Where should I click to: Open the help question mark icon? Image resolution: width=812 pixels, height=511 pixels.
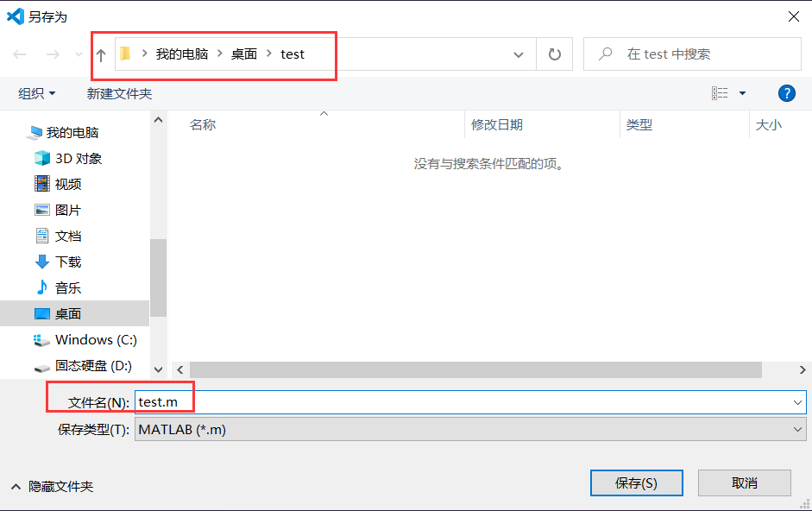pyautogui.click(x=787, y=93)
